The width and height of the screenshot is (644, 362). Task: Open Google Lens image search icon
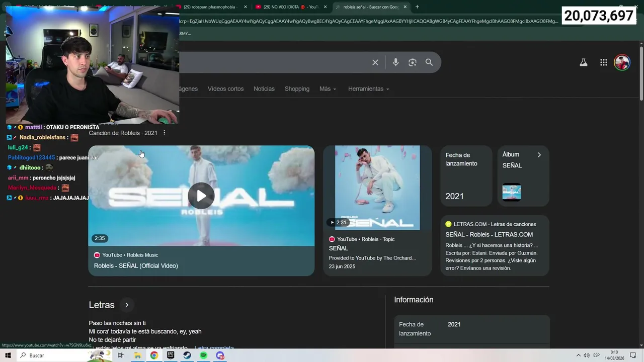click(413, 62)
